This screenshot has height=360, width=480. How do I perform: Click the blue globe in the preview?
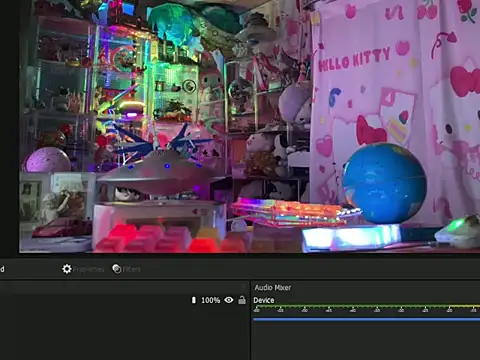(384, 183)
